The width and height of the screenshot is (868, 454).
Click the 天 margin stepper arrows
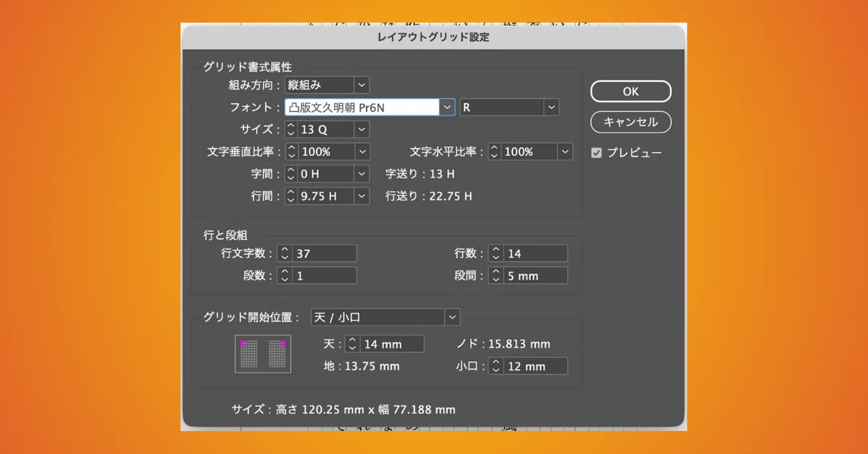pos(352,344)
